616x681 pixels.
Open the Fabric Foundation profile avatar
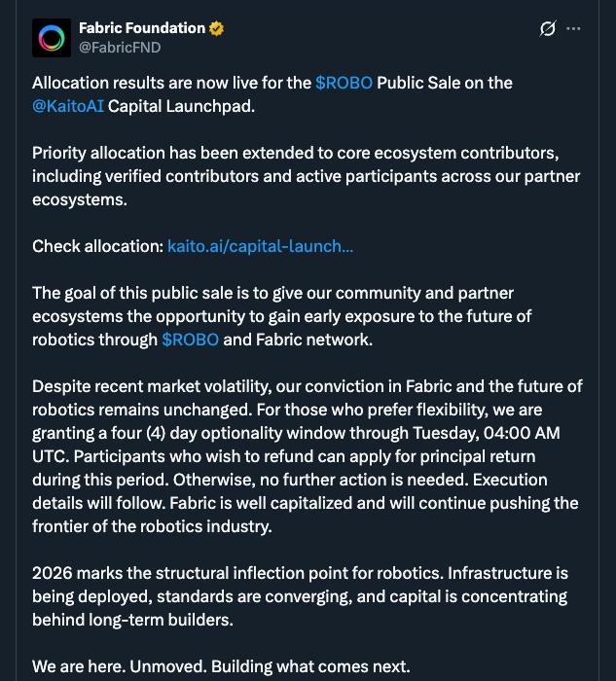[x=52, y=38]
